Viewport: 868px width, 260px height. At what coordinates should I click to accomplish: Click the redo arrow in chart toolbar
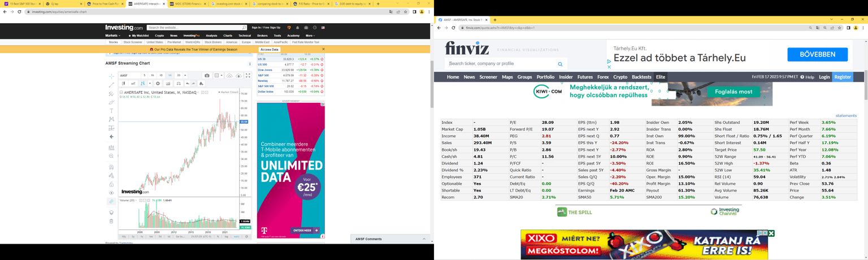pos(194,84)
